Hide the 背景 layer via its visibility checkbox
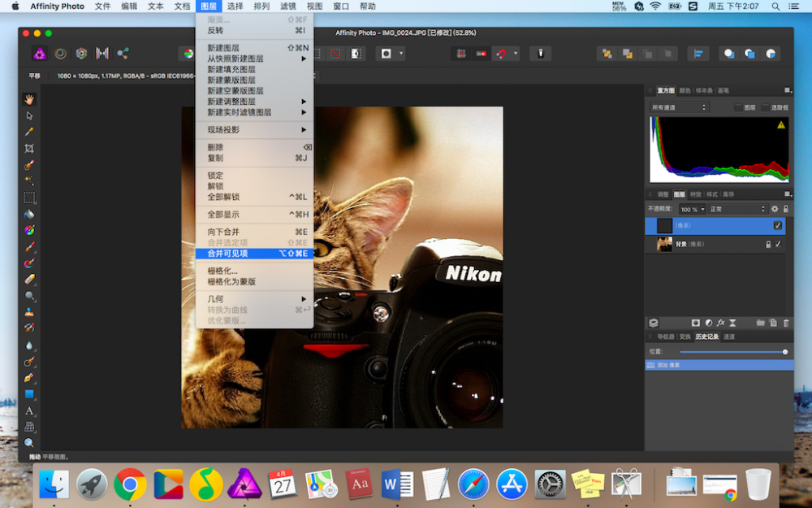This screenshot has width=812, height=508. (779, 244)
